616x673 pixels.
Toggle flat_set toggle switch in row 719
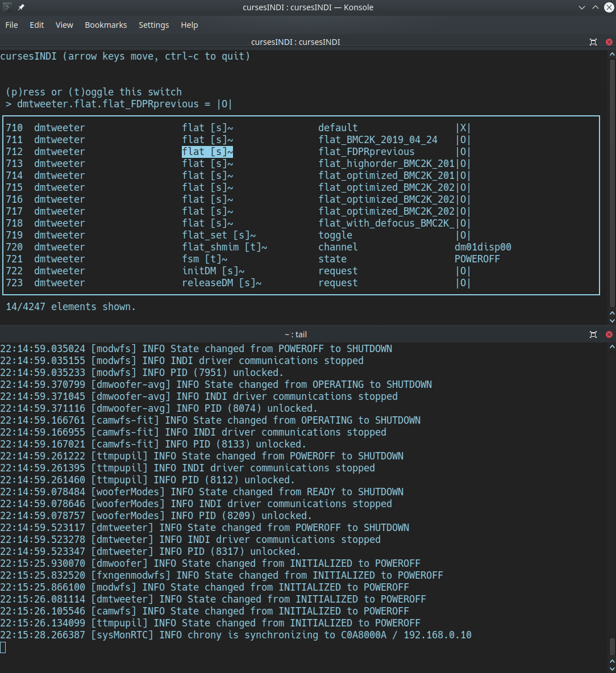[463, 236]
